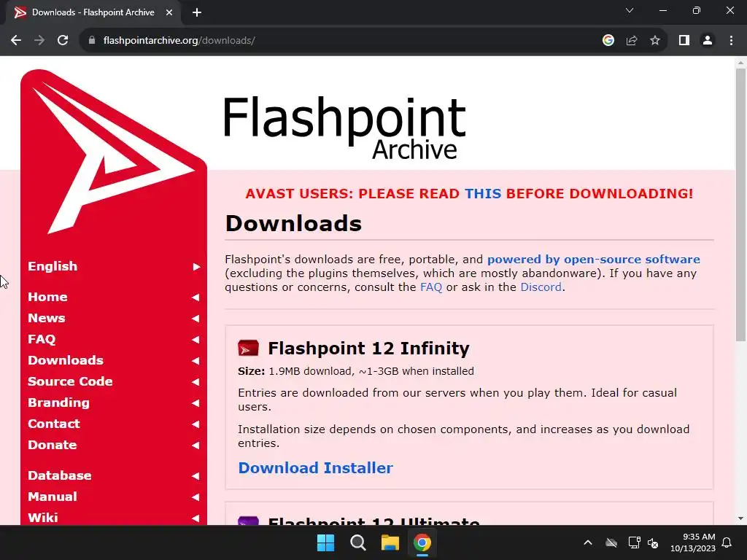Open Donate in the sidebar menu
Screen dimensions: 747x560
114,445
